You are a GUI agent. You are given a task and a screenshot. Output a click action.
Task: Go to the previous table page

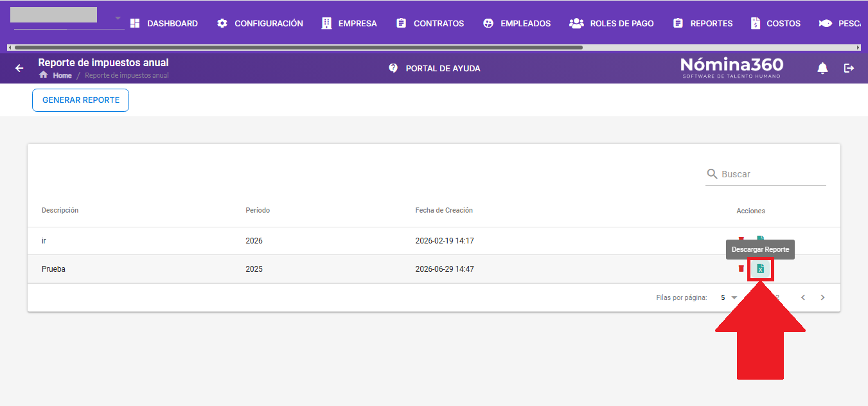coord(803,297)
